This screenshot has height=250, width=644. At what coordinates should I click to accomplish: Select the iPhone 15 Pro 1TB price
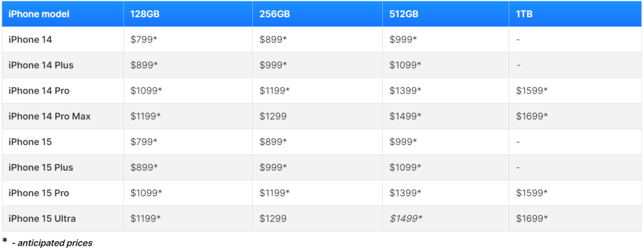click(532, 193)
